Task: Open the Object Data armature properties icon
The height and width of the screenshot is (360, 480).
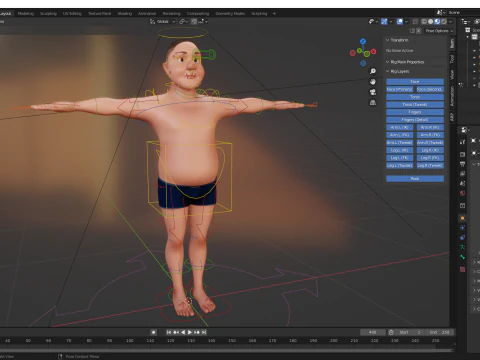Action: pos(462,247)
